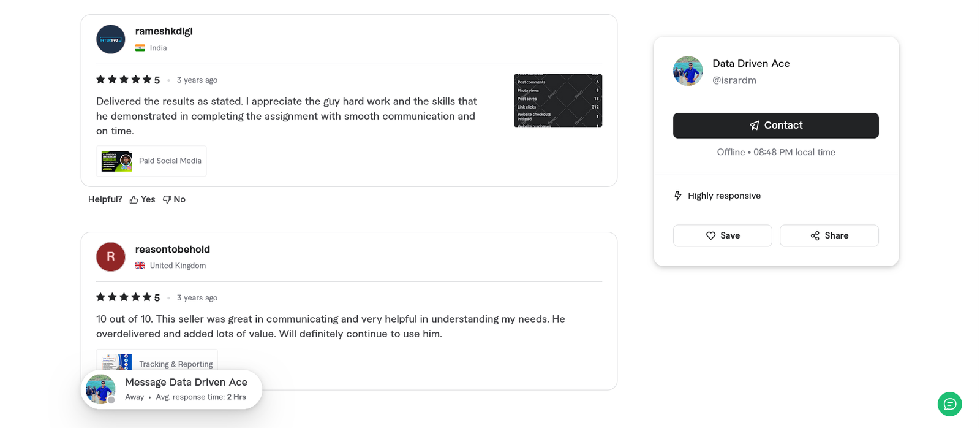Open the @isrardm username link
Viewport: 980px width, 428px height.
pos(734,80)
